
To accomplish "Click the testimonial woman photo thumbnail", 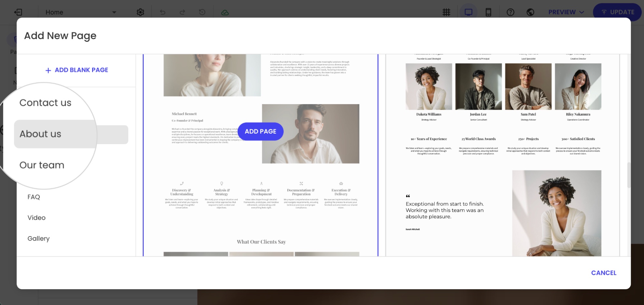I will 557,213.
